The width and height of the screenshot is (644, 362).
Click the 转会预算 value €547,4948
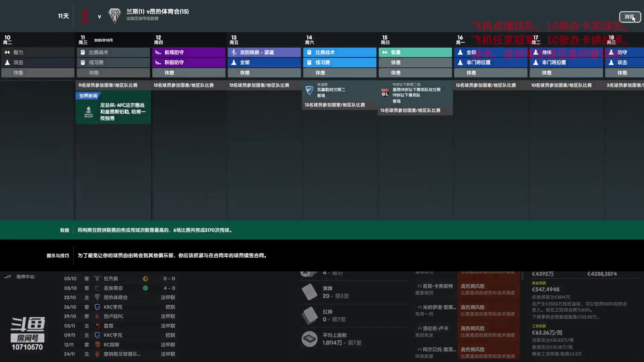click(546, 289)
